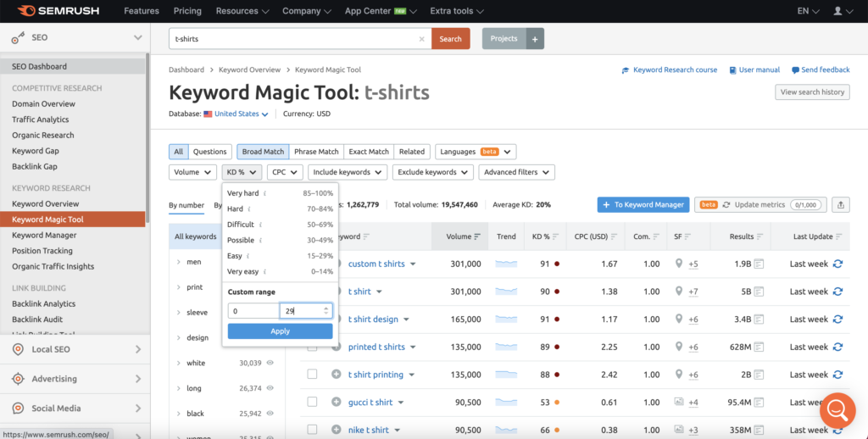Toggle eye icon for white group
Screen dimensions: 868x439
[x=270, y=363]
